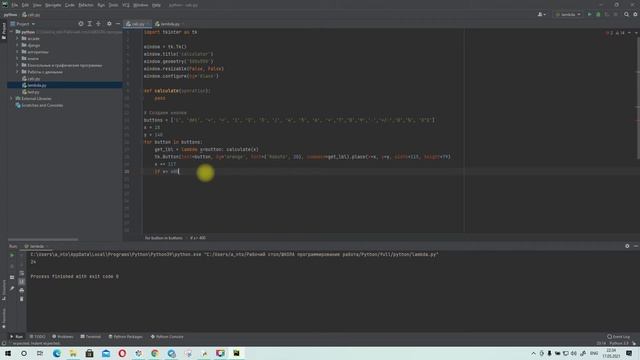The height and width of the screenshot is (360, 640).
Task: Expand the arcade folder
Action: tap(18, 38)
